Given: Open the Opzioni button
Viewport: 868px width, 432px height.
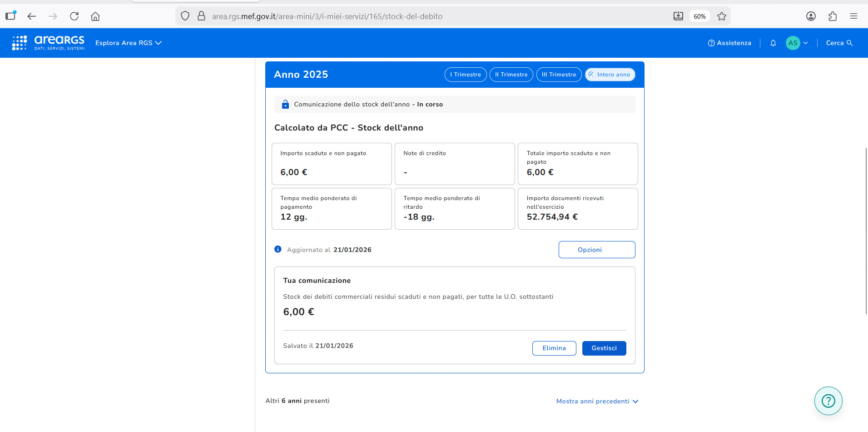Looking at the screenshot, I should tap(596, 250).
